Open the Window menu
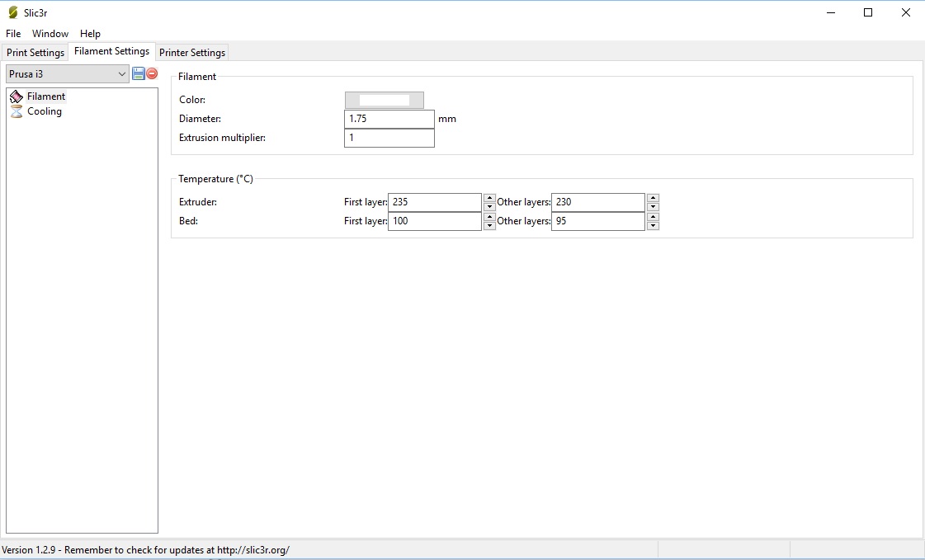 click(x=50, y=34)
